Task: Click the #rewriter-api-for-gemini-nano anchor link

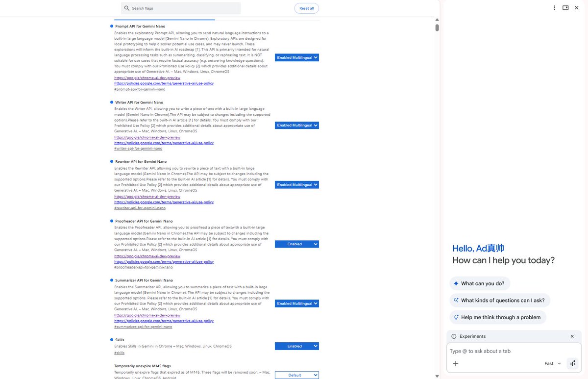Action: coord(140,208)
